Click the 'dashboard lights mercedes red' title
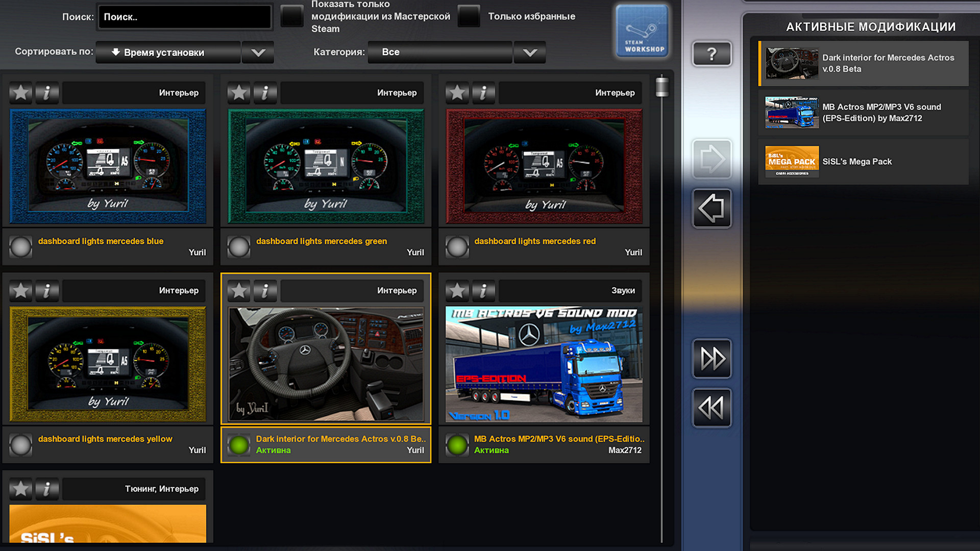The image size is (980, 551). 535,241
